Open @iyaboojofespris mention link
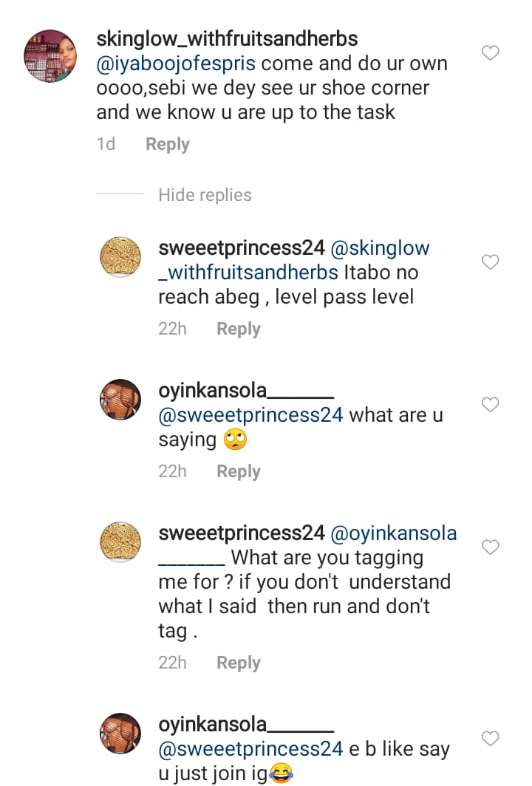 click(177, 64)
